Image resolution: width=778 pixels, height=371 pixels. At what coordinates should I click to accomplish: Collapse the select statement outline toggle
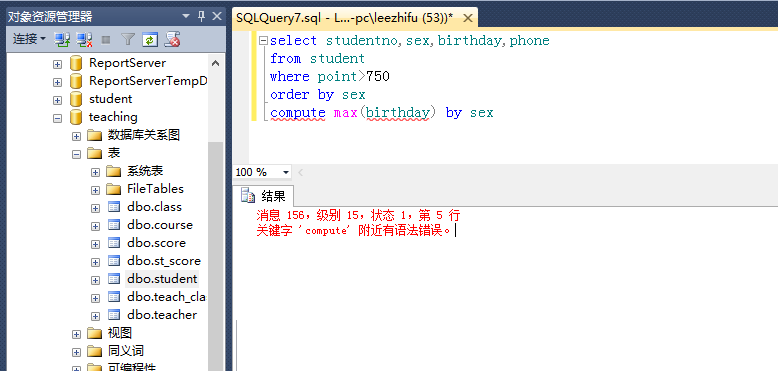click(263, 41)
